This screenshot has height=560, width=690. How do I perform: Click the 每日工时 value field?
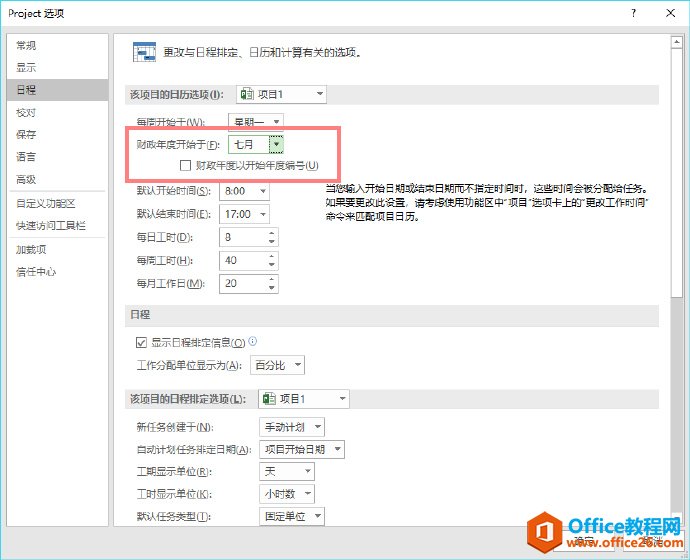click(243, 238)
